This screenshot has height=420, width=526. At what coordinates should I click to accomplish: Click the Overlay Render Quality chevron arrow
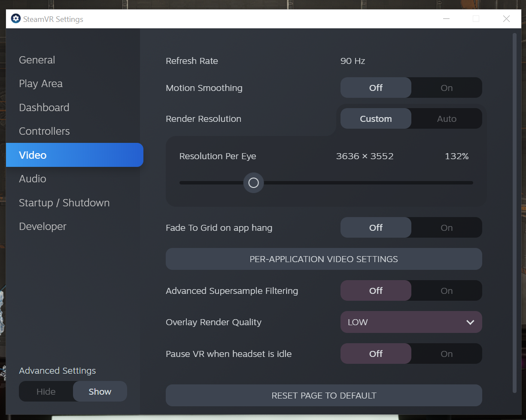tap(470, 322)
